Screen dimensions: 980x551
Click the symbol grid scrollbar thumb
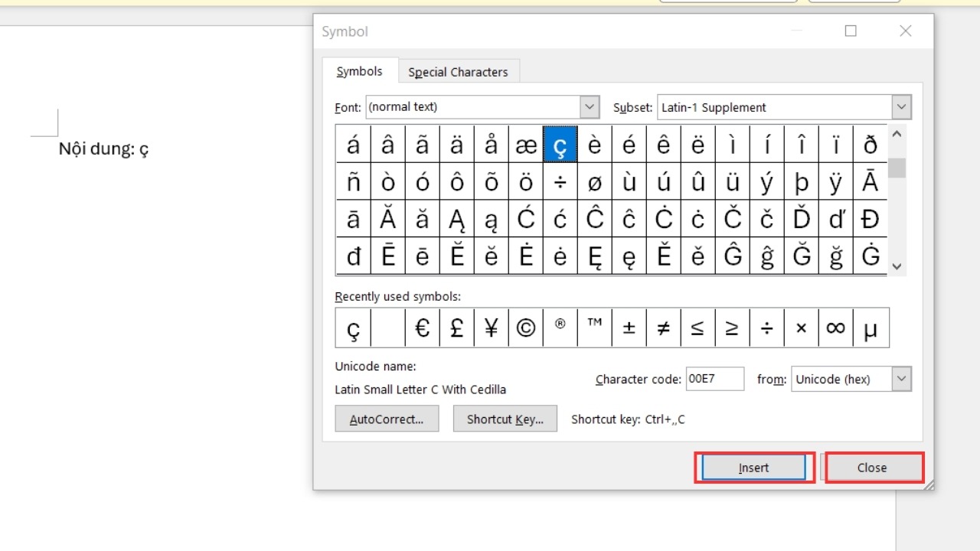(897, 168)
